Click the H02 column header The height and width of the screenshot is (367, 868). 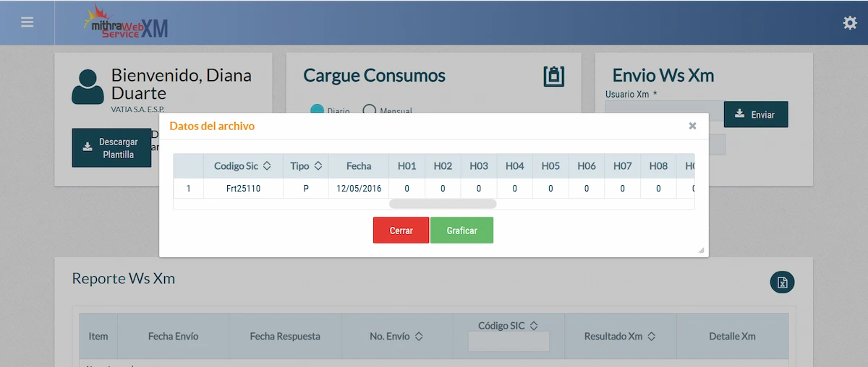coord(443,166)
